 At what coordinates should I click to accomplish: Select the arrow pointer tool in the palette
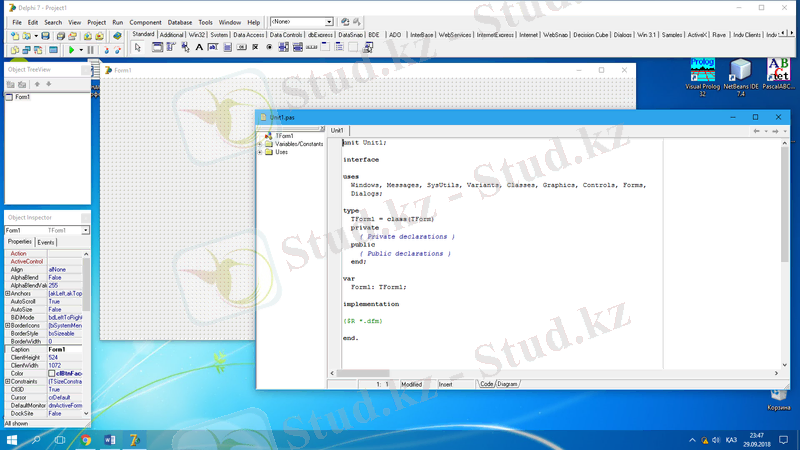click(x=139, y=47)
